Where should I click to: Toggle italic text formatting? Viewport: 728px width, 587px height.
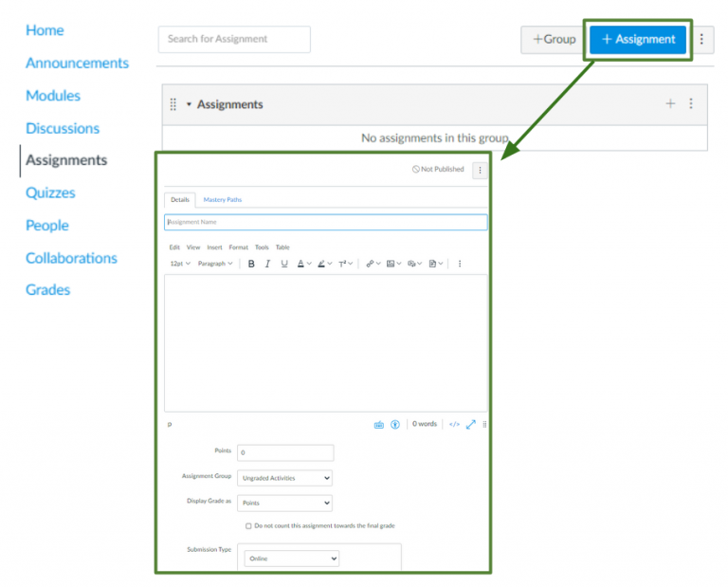point(267,264)
